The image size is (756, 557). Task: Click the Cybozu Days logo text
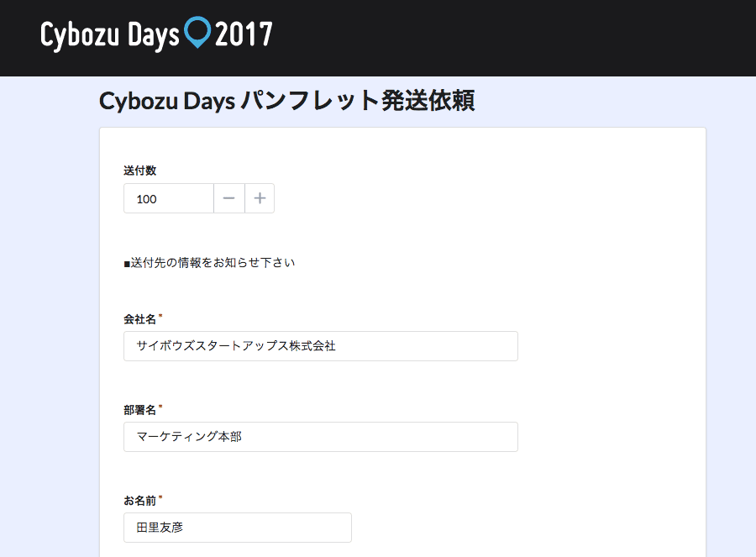point(109,34)
